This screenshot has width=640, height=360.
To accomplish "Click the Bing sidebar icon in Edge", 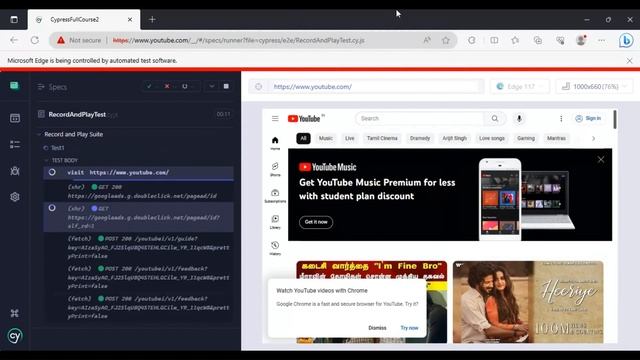I will point(626,40).
